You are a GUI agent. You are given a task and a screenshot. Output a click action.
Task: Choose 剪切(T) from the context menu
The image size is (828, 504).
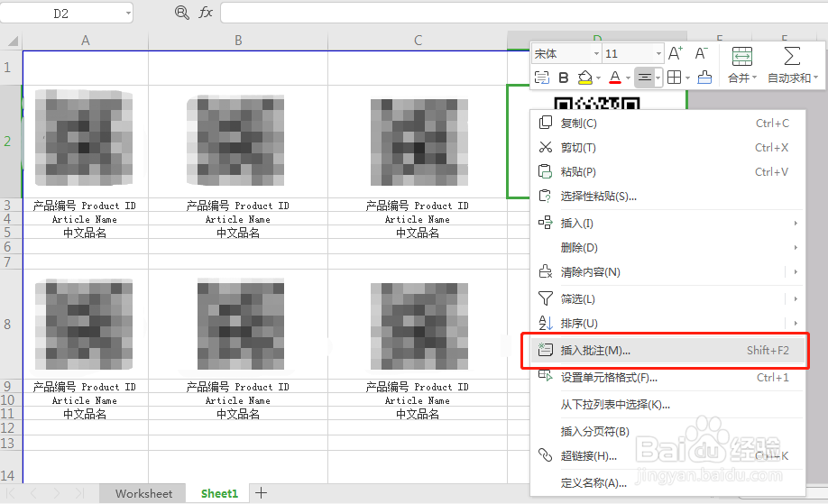coord(667,147)
